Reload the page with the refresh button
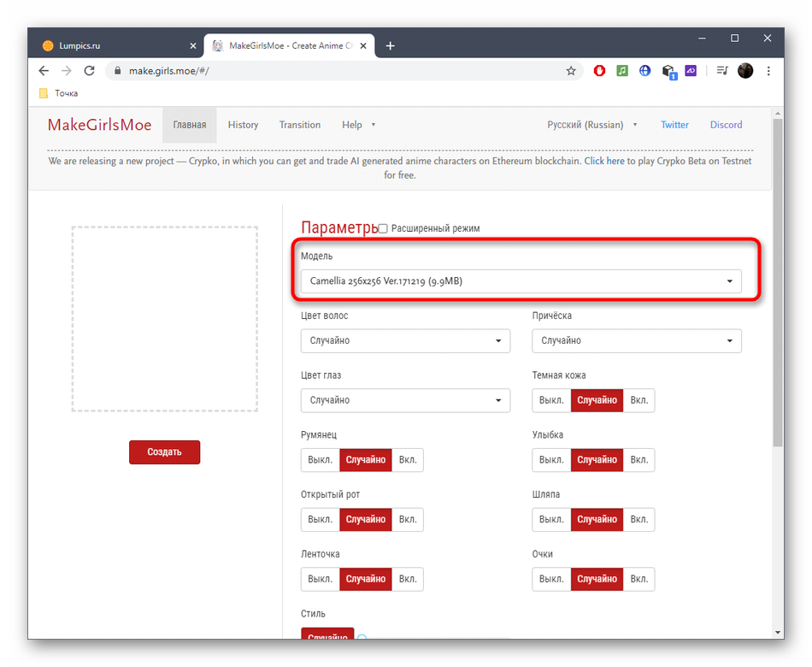 (x=89, y=71)
